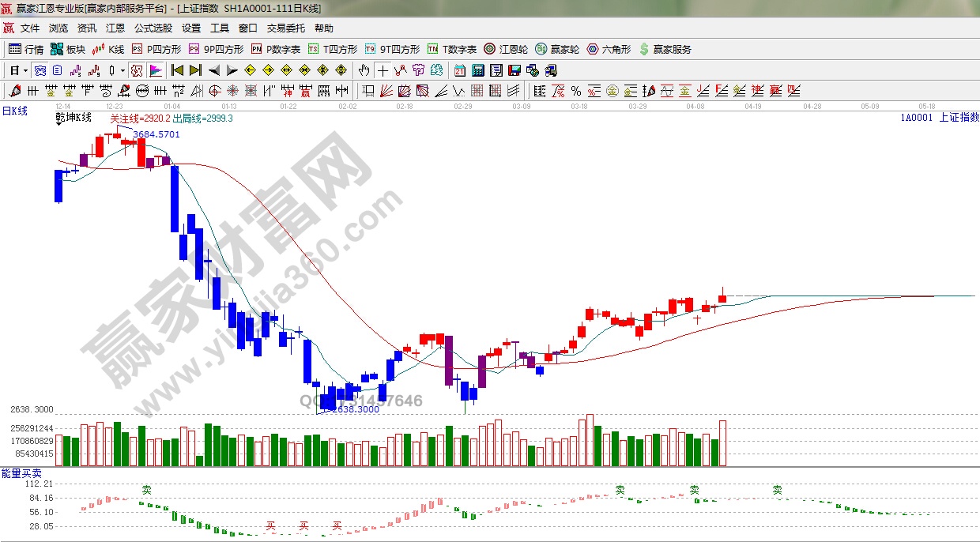Toggle the pressed flag indicator button
Viewport: 980px width, 542px height.
click(x=155, y=70)
